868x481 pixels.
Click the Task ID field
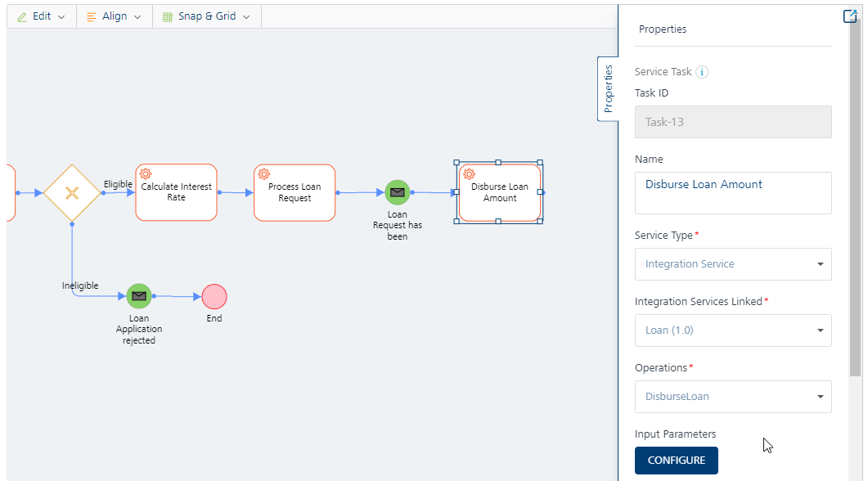coord(733,122)
